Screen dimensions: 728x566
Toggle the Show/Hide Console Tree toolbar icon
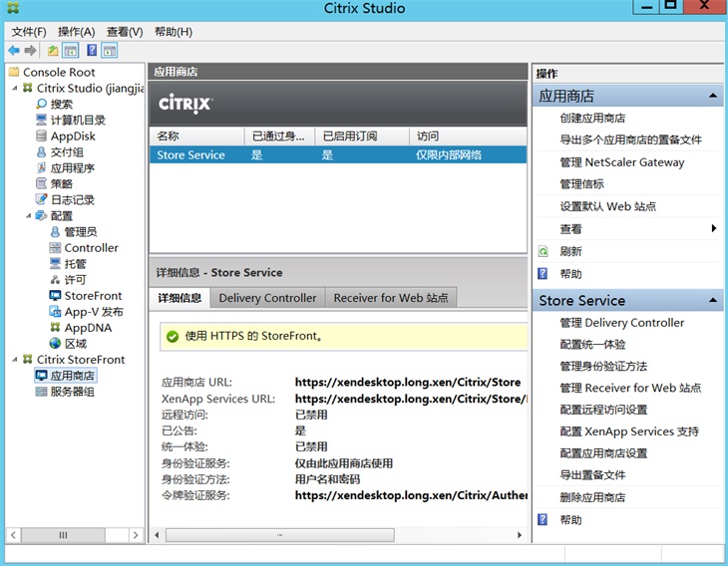[71, 50]
